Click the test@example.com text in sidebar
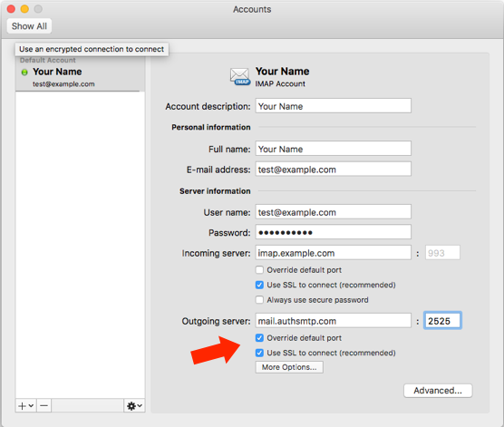 point(63,84)
